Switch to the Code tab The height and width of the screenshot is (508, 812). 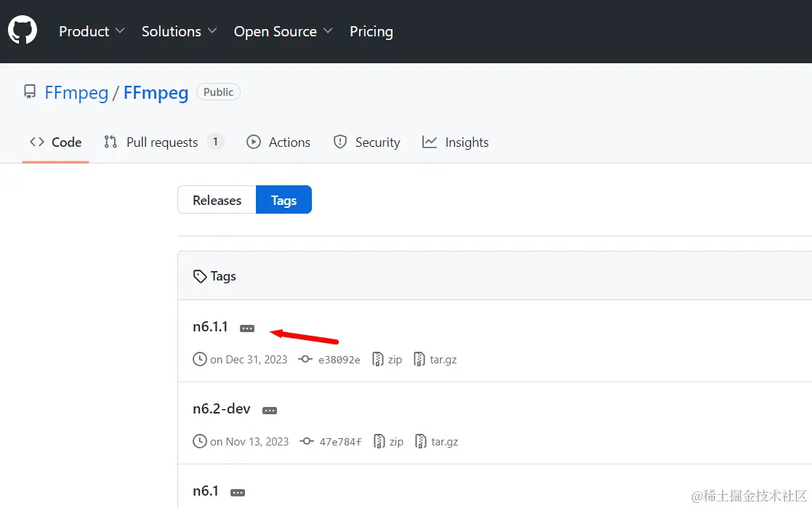[x=56, y=142]
